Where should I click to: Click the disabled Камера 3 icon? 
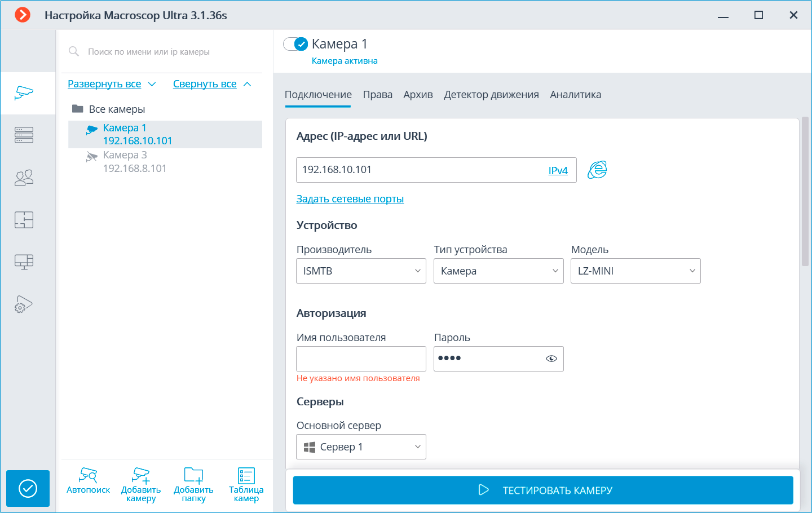pos(92,157)
